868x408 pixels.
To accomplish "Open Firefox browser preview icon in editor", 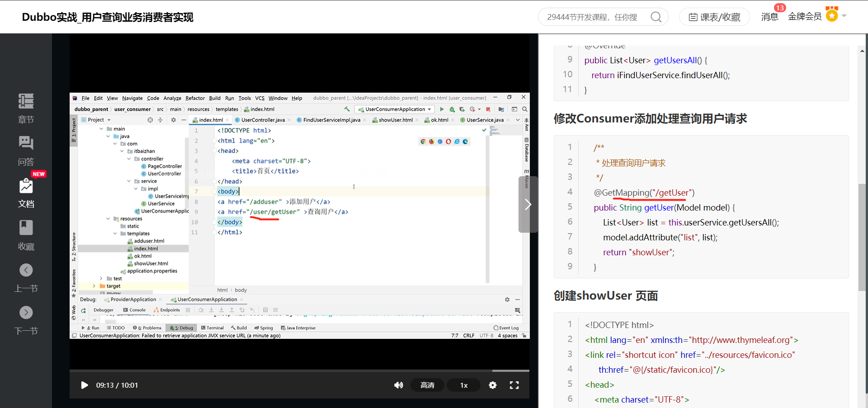I will (432, 141).
